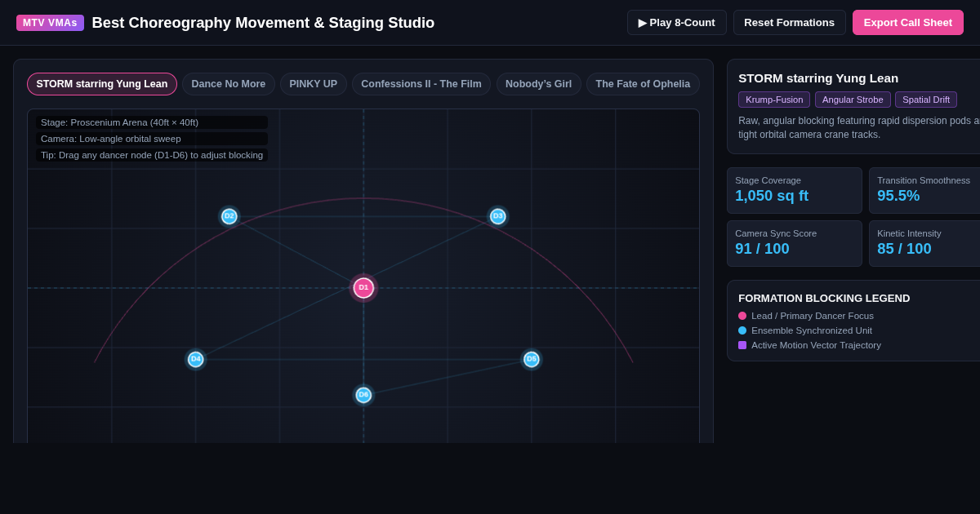Click the Stage: Proscenium Arena label
The image size is (980, 514).
pos(152,122)
